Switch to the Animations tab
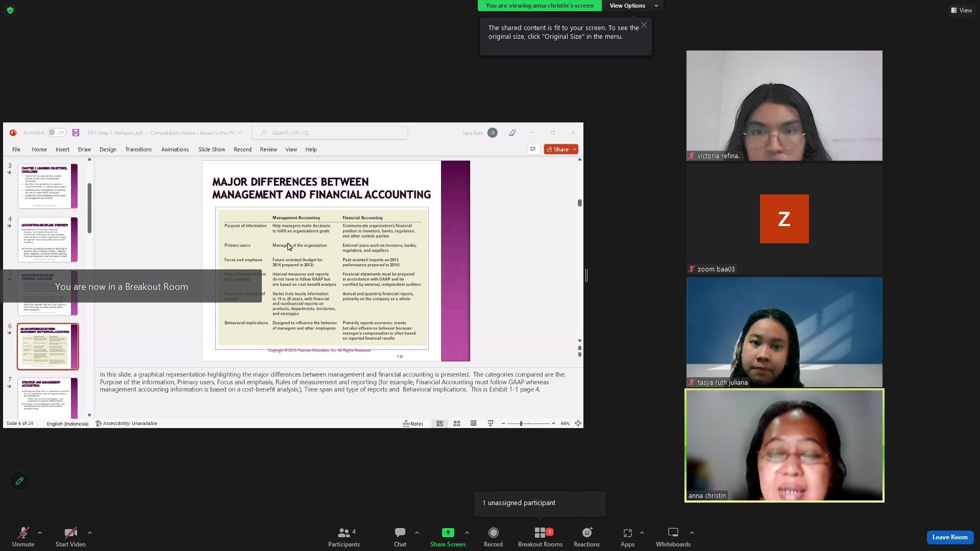980x551 pixels. [175, 149]
